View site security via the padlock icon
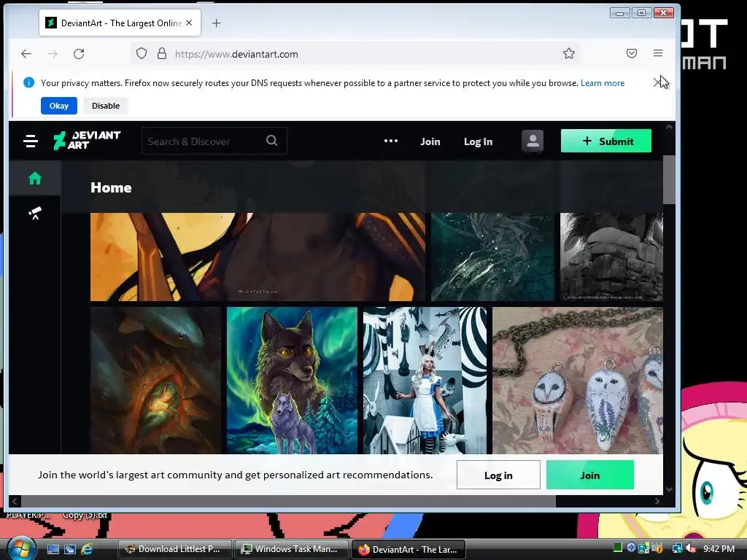The height and width of the screenshot is (560, 747). point(162,53)
